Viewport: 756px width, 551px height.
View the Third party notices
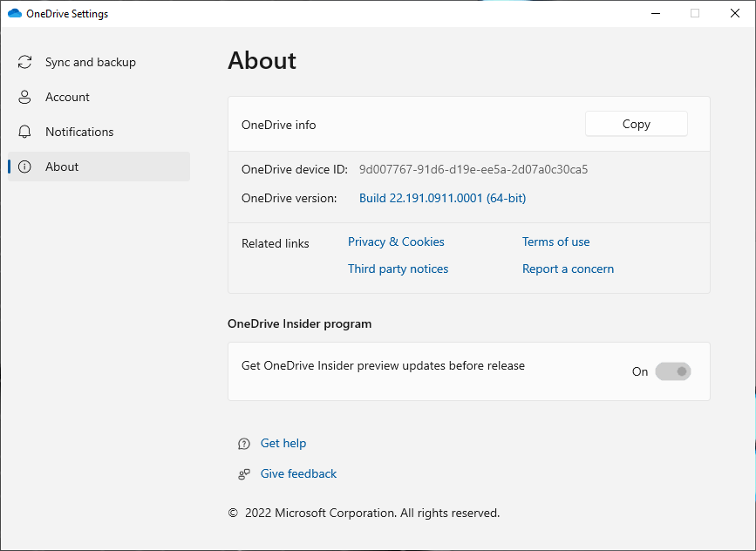coord(398,269)
